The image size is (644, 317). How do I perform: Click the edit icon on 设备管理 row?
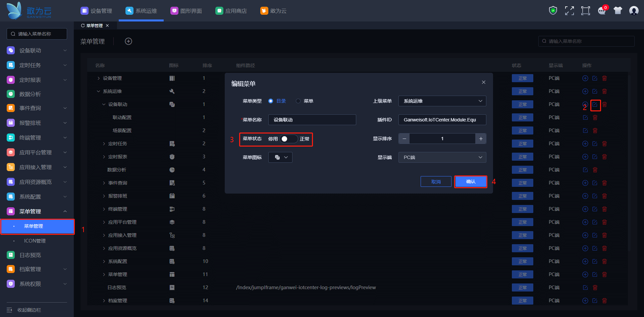[x=595, y=78]
